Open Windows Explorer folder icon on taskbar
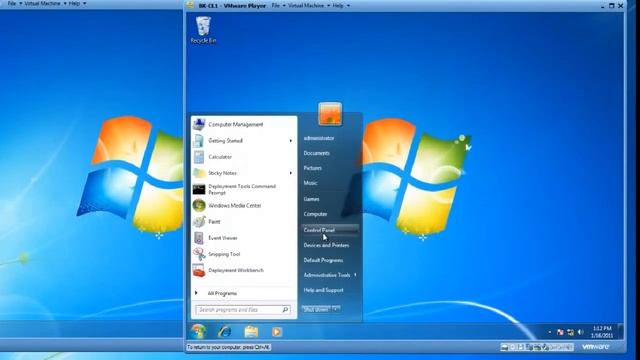 251,332
